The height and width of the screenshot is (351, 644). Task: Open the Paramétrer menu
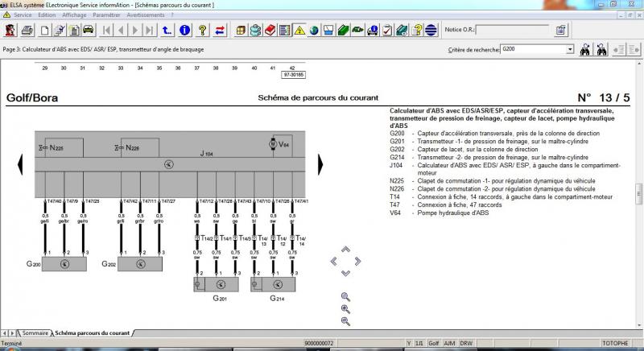pyautogui.click(x=106, y=14)
